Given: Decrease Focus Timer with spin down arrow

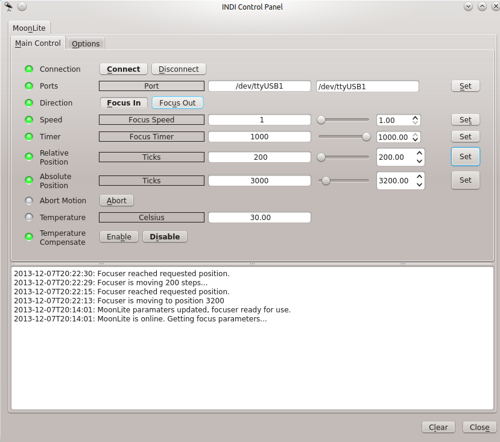Looking at the screenshot, I should (415, 139).
